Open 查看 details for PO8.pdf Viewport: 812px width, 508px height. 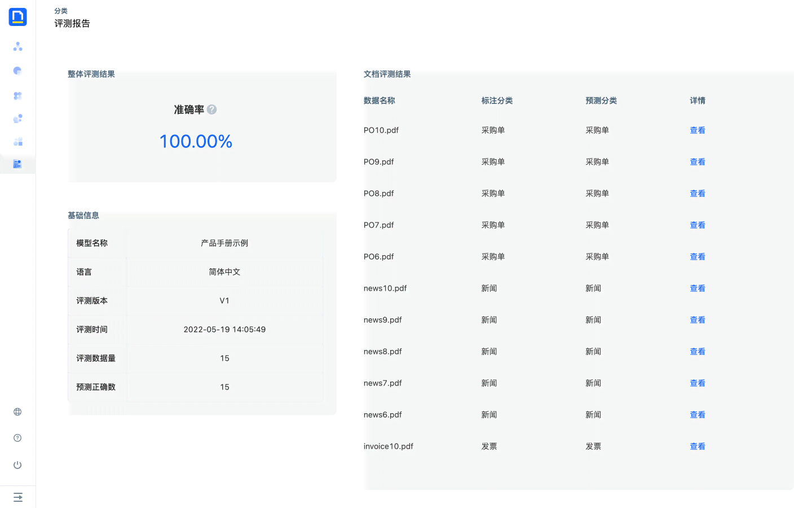[x=698, y=194]
